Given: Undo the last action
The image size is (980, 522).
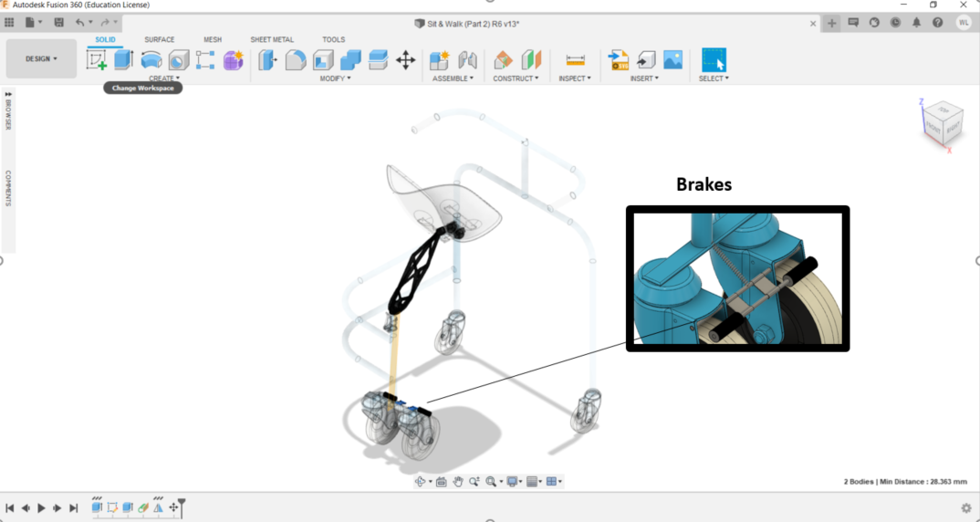Looking at the screenshot, I should pos(80,23).
